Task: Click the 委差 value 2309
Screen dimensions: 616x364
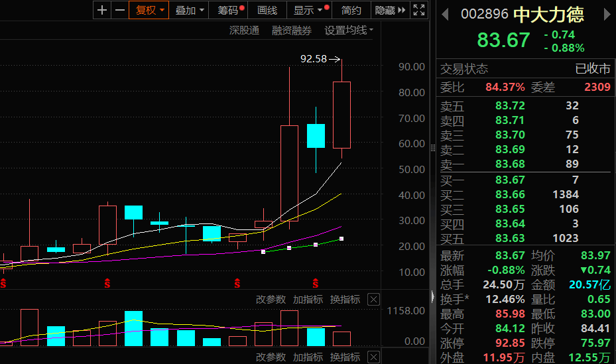Action: click(x=597, y=87)
